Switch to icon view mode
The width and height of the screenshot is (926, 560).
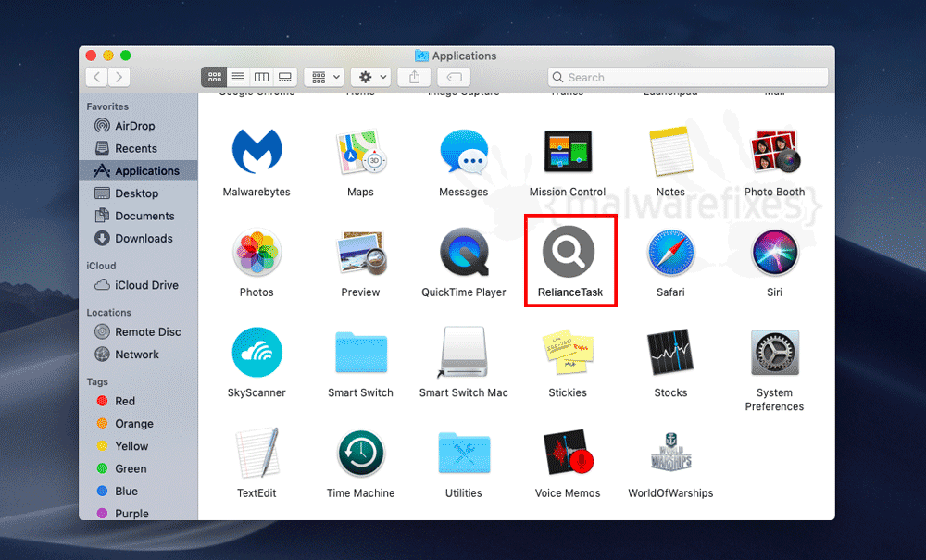point(215,78)
